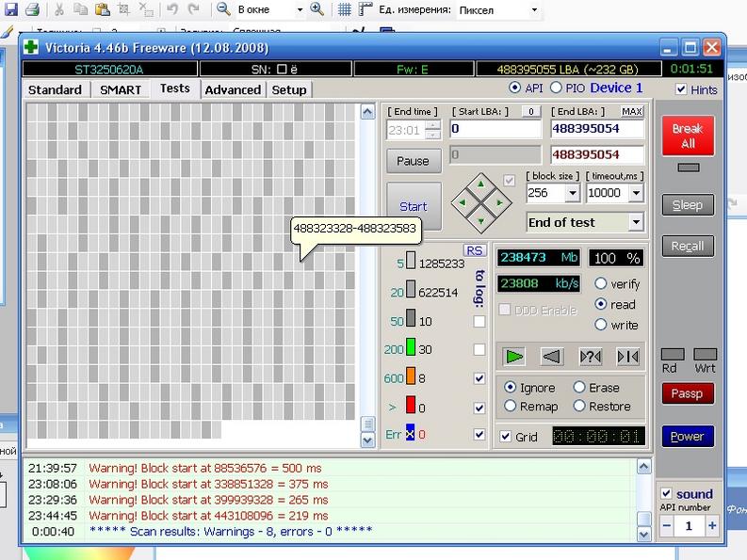
Task: Toggle the Grid checkbox
Action: [506, 436]
